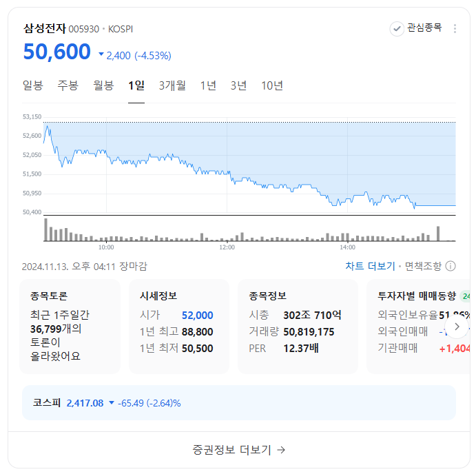Show the 3개월 chart period
Image resolution: width=476 pixels, height=474 pixels.
172,85
